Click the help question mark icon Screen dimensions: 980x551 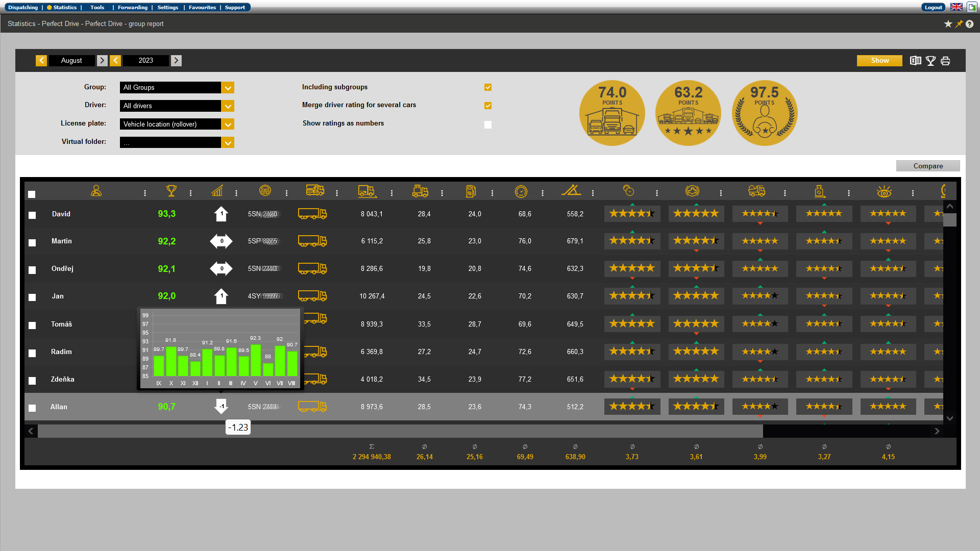tap(969, 24)
